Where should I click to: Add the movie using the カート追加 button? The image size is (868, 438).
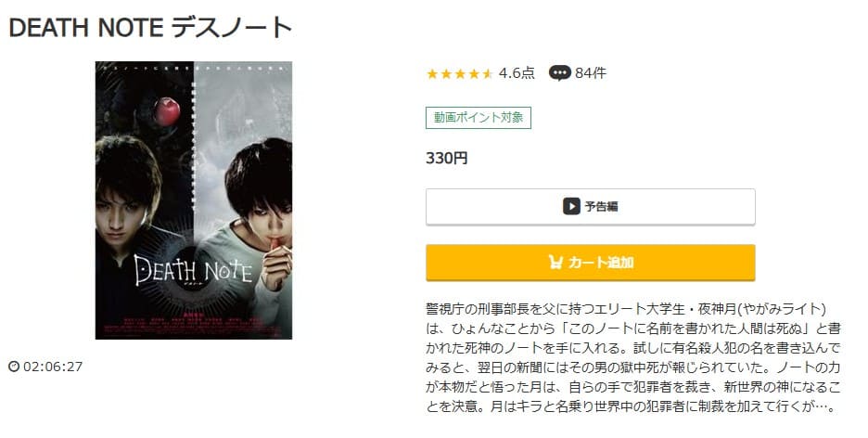[590, 263]
